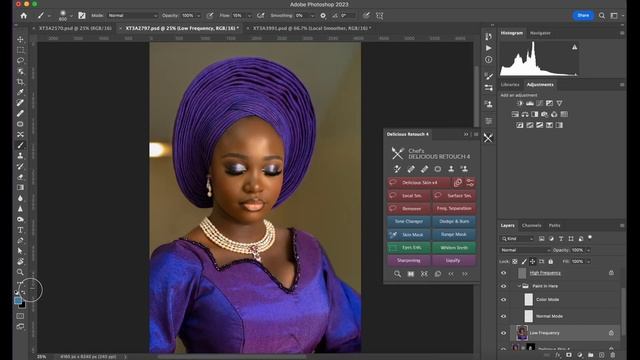Screen dimensions: 640x360
Task: Click the background color swatch
Action: (x=23, y=305)
